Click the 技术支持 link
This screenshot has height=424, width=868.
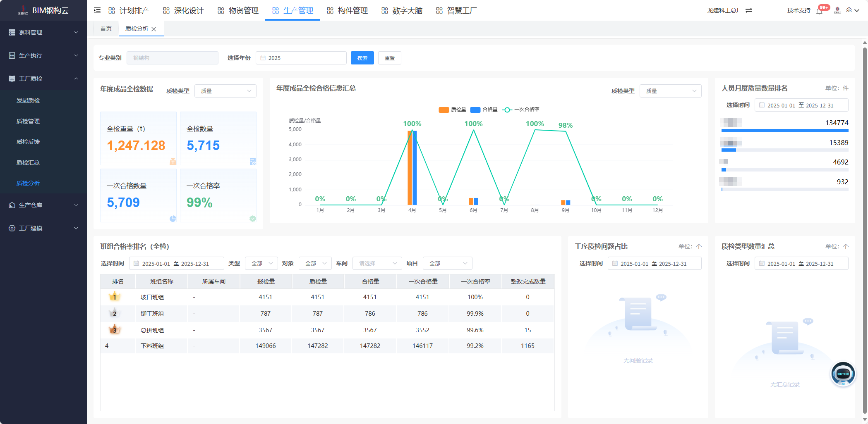coord(799,10)
